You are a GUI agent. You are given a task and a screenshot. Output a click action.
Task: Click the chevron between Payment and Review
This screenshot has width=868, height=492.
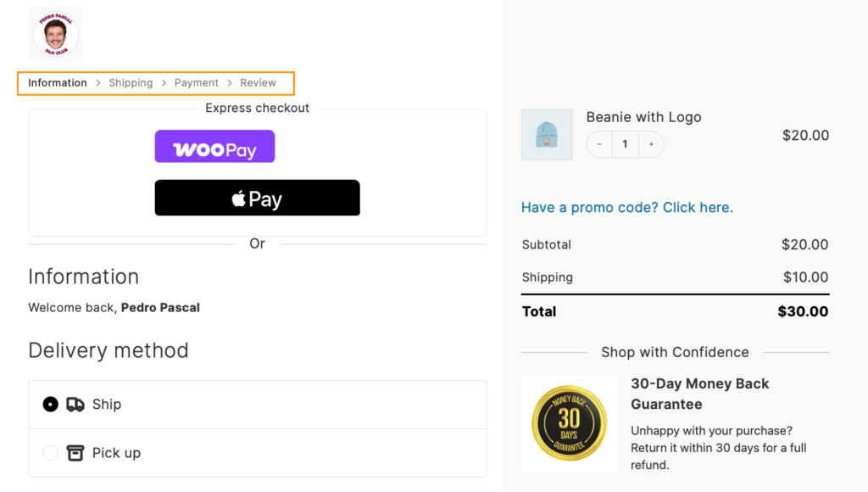click(x=229, y=83)
